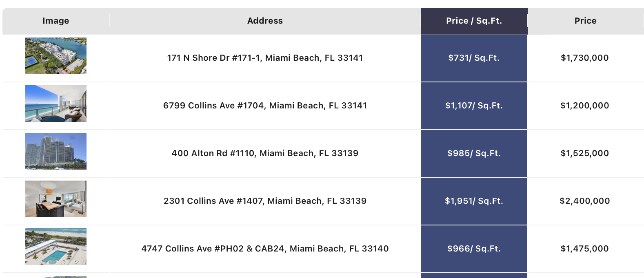Click the Address column header
644x278 pixels.
click(265, 21)
